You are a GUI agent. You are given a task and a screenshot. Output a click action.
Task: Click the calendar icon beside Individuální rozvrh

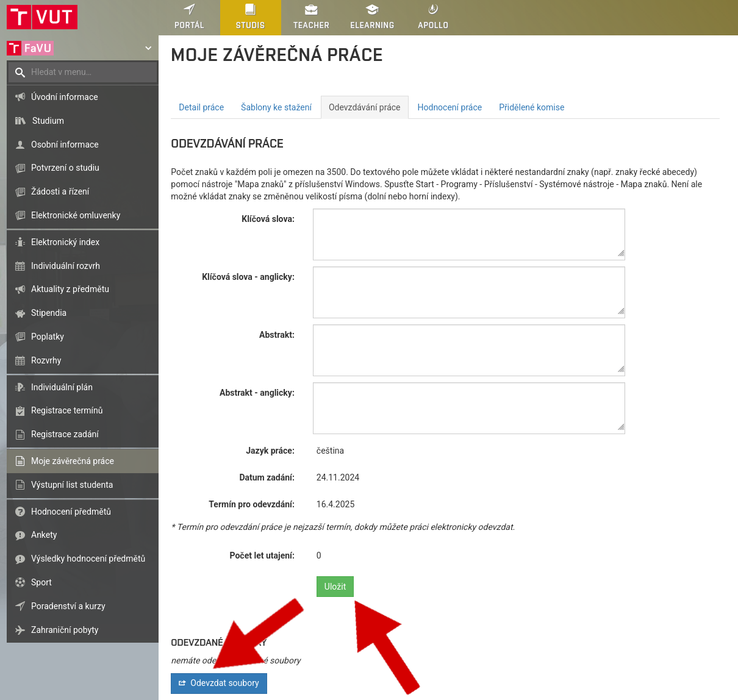(x=20, y=266)
